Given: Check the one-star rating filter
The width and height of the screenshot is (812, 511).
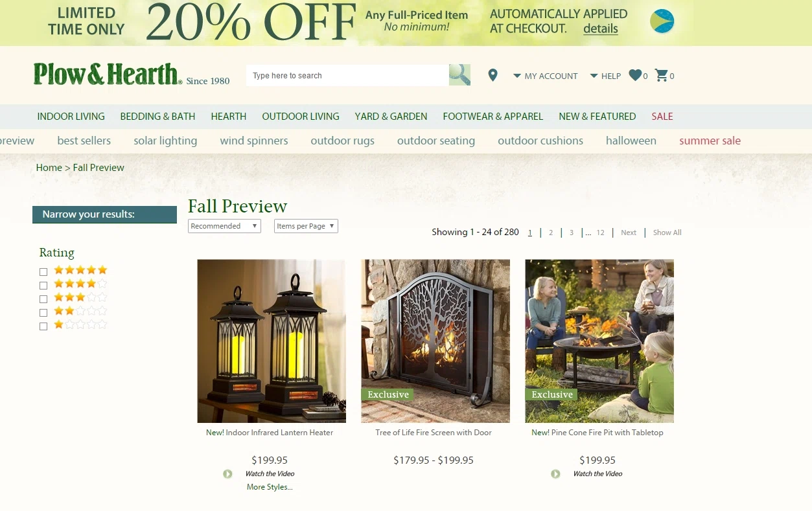Looking at the screenshot, I should tap(43, 326).
